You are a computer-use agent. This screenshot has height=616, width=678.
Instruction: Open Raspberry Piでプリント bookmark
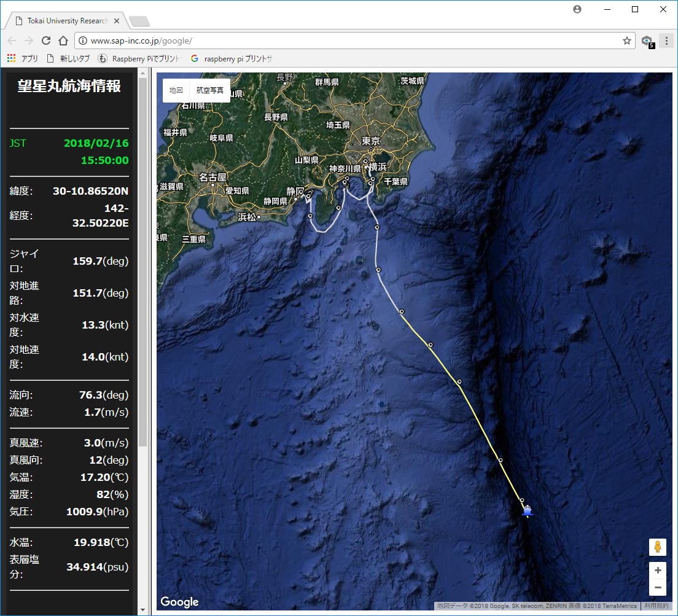[x=139, y=58]
